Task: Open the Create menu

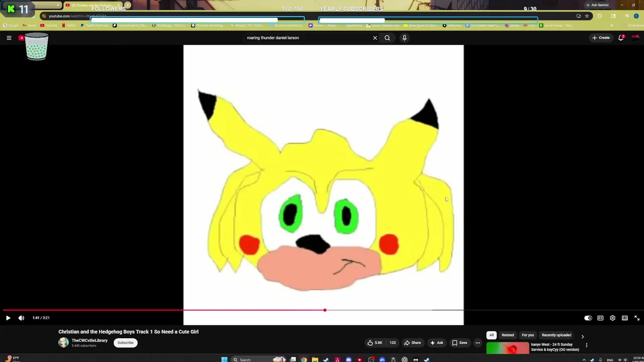Action: point(601,38)
